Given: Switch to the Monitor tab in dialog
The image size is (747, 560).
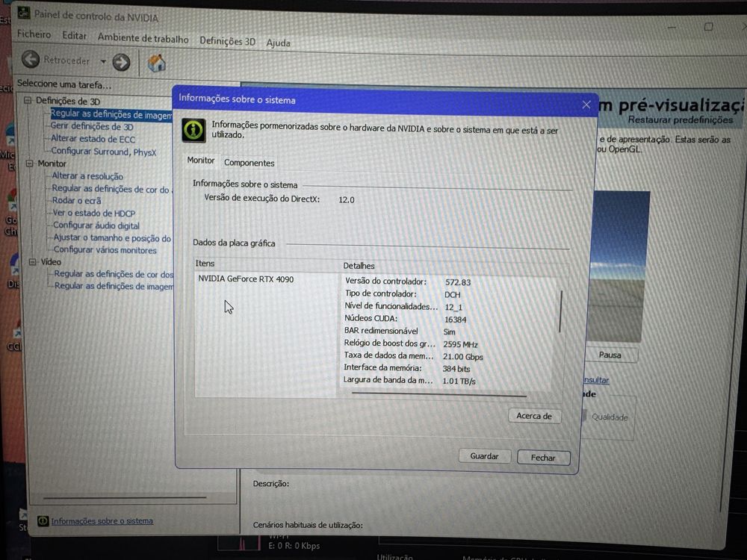Looking at the screenshot, I should point(200,161).
